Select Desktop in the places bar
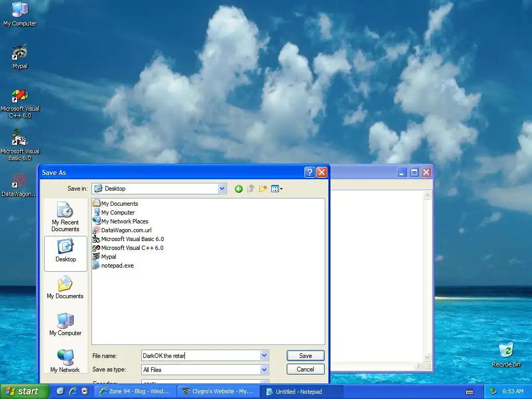 click(65, 254)
